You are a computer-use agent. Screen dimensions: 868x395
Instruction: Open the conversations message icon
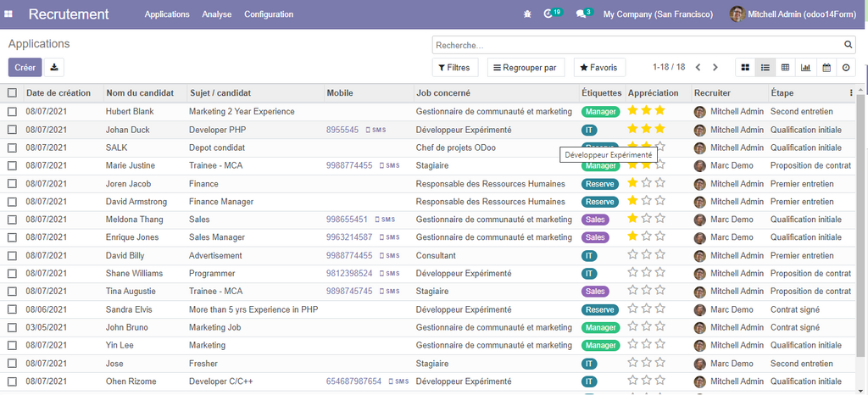tap(583, 14)
